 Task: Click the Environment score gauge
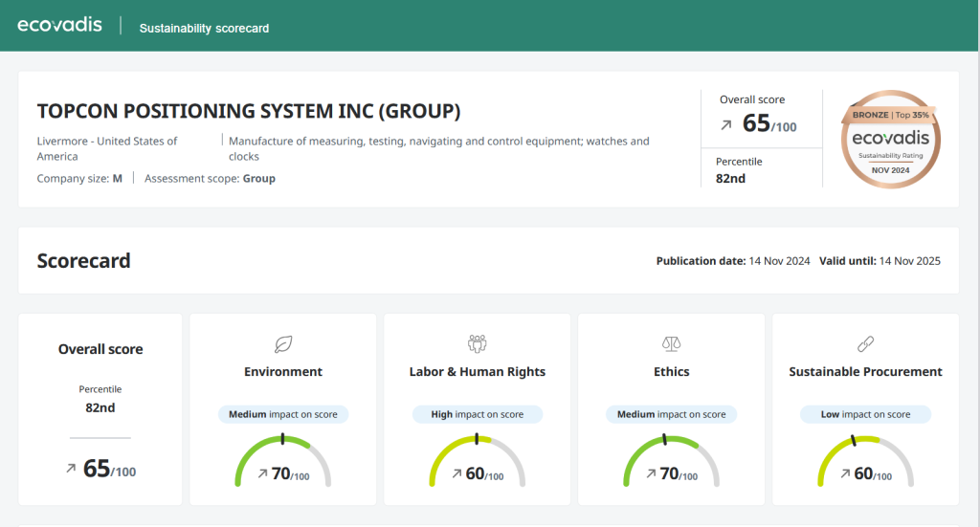(283, 461)
